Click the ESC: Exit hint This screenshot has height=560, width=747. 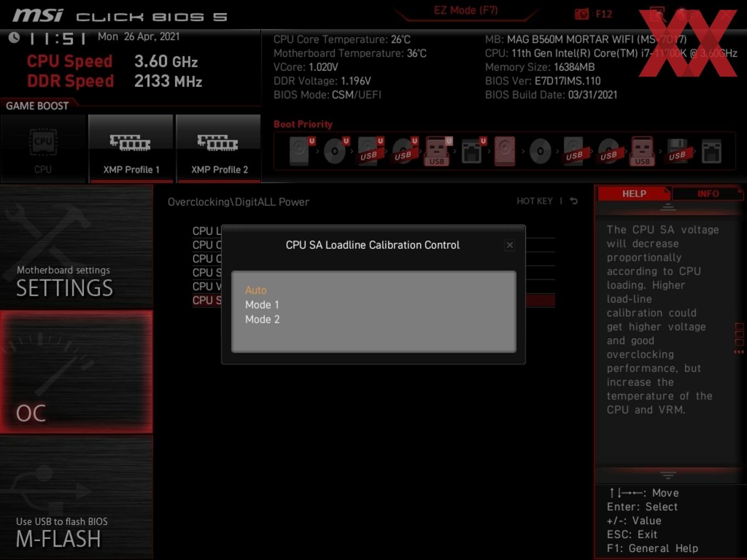point(632,534)
